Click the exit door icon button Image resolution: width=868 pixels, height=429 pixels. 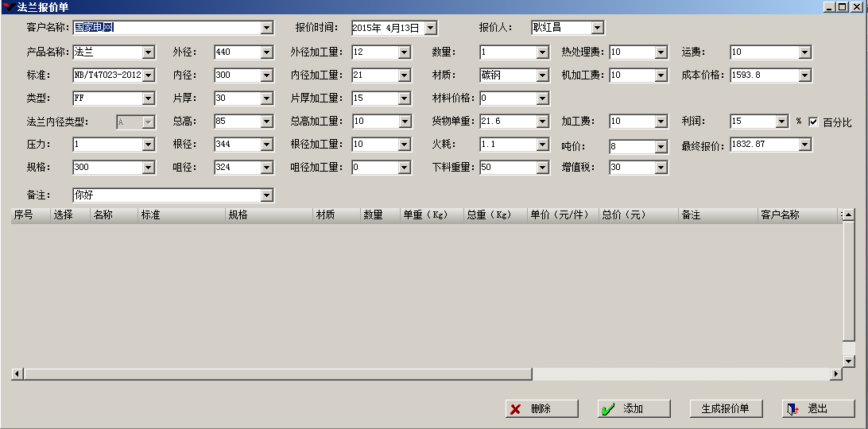pos(792,409)
